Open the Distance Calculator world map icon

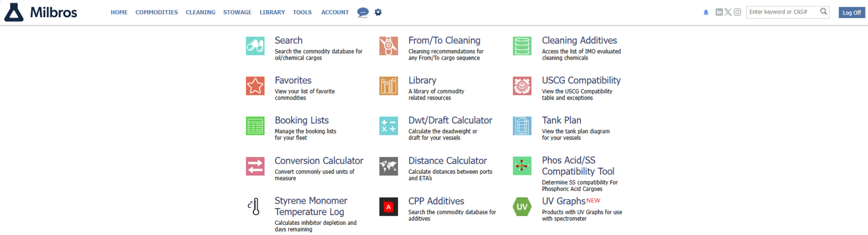388,166
